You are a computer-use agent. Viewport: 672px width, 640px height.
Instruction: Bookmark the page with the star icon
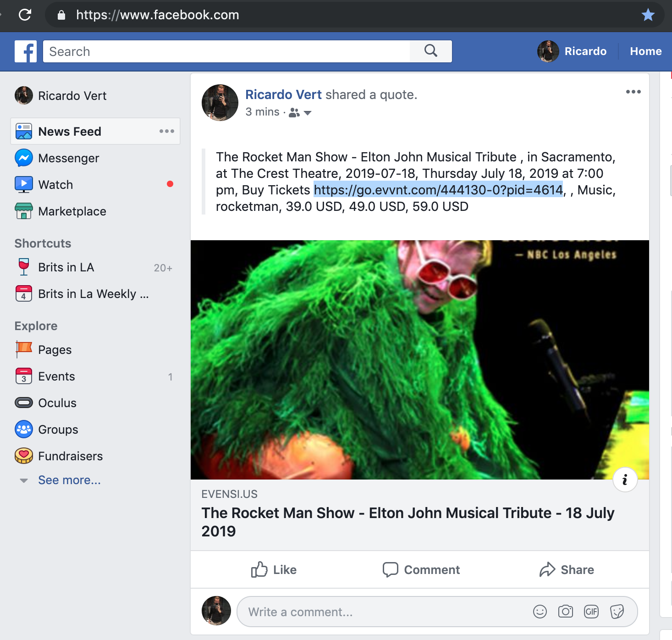point(648,15)
